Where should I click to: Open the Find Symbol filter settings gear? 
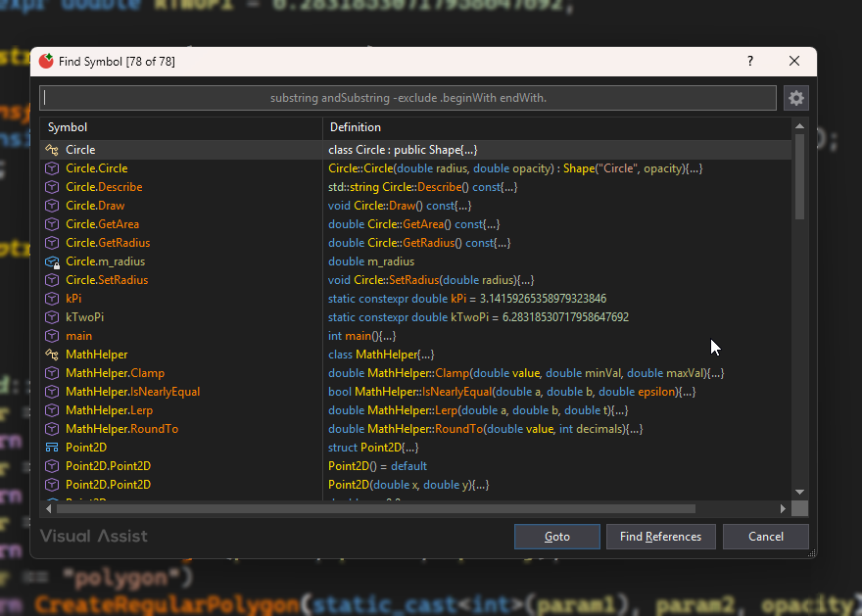point(795,98)
